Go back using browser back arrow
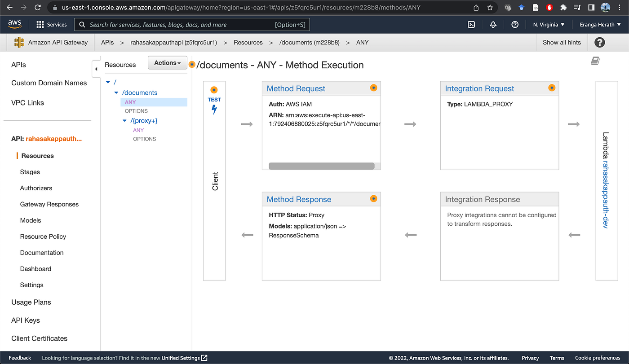 click(9, 8)
